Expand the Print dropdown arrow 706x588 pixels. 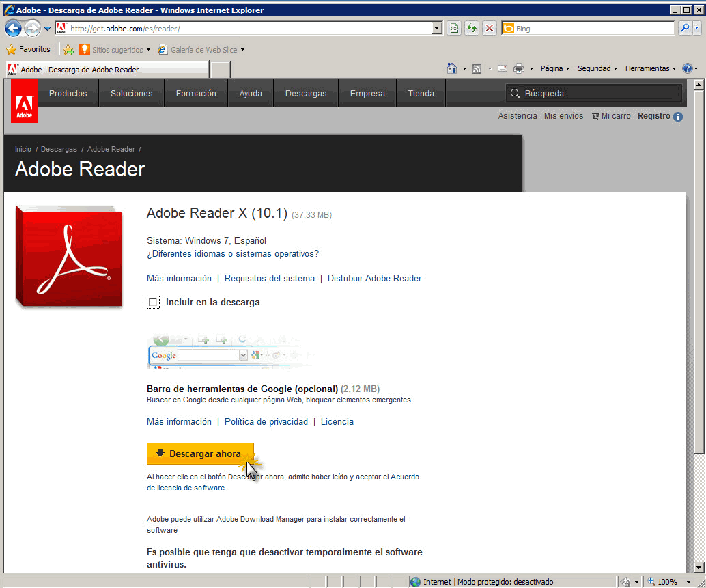[531, 68]
